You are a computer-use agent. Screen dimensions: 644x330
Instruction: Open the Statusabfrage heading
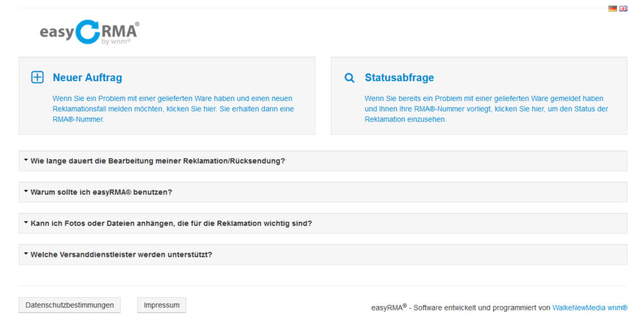point(399,77)
